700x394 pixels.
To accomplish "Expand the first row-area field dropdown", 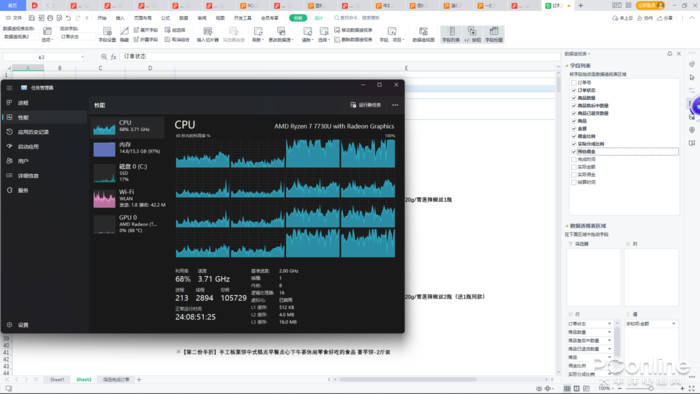I will tap(609, 323).
